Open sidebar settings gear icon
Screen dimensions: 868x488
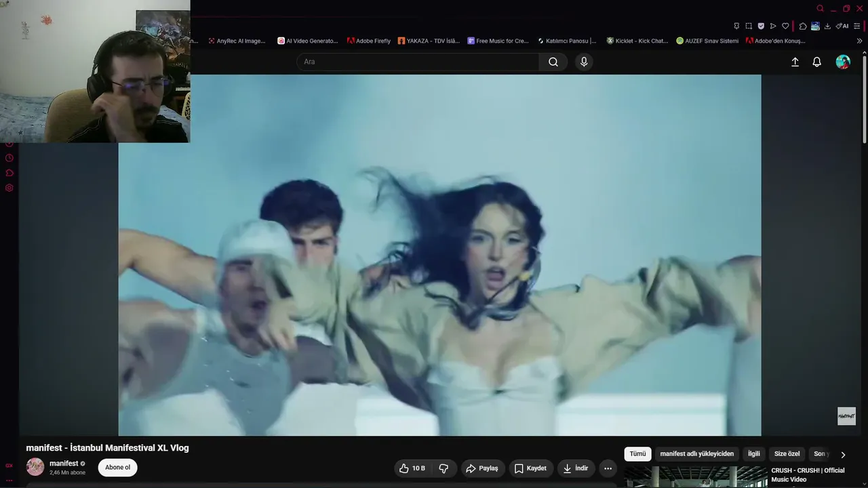pos(9,188)
